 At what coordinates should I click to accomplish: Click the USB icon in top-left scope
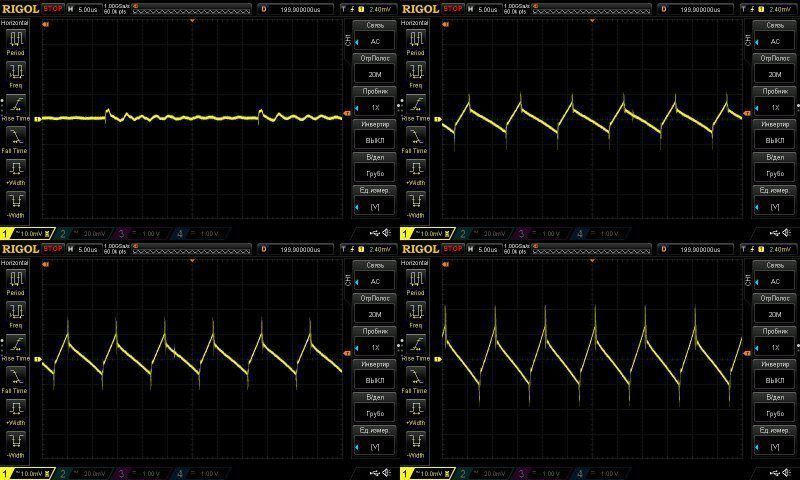point(375,233)
